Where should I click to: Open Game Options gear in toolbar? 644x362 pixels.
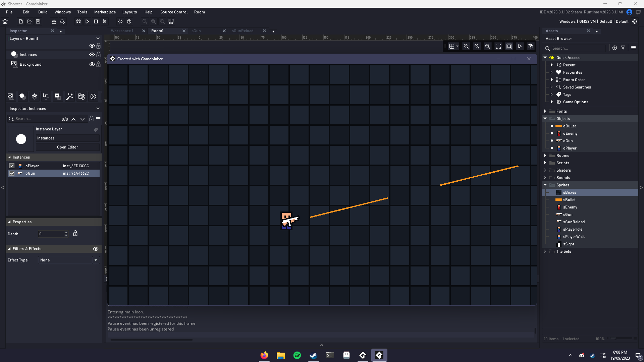[x=120, y=21]
